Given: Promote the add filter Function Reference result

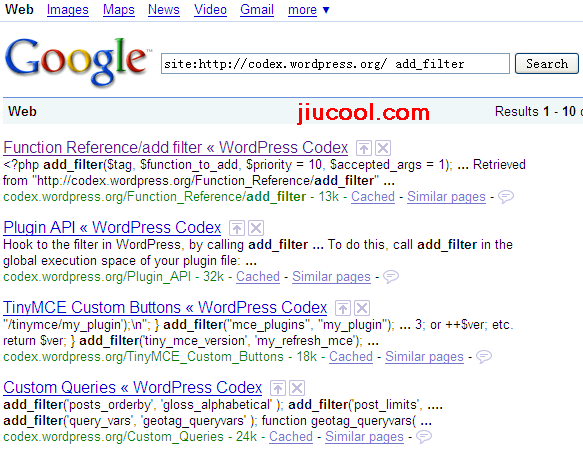Looking at the screenshot, I should click(364, 148).
